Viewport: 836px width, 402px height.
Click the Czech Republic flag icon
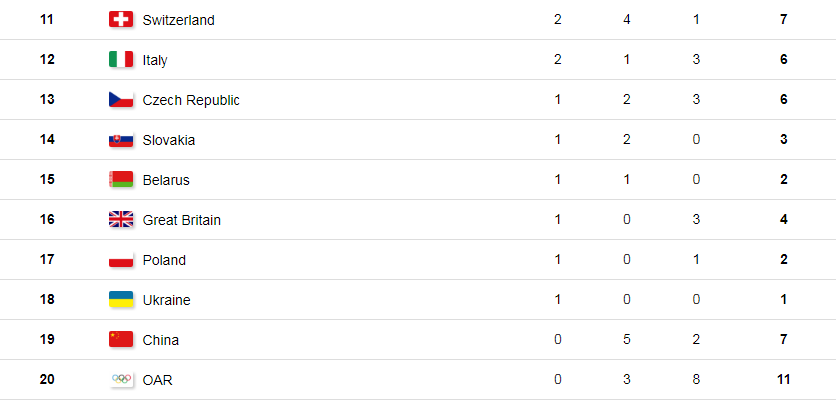pyautogui.click(x=121, y=99)
